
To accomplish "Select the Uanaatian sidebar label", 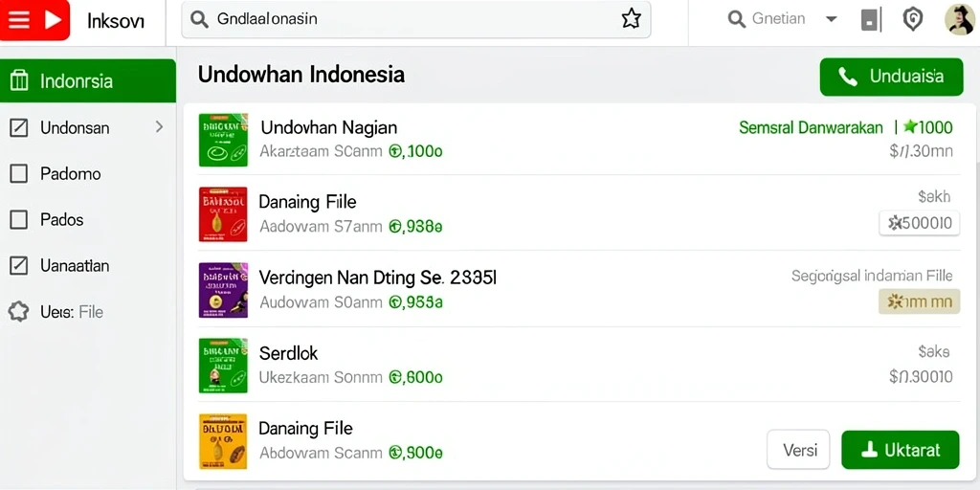I will 75,266.
